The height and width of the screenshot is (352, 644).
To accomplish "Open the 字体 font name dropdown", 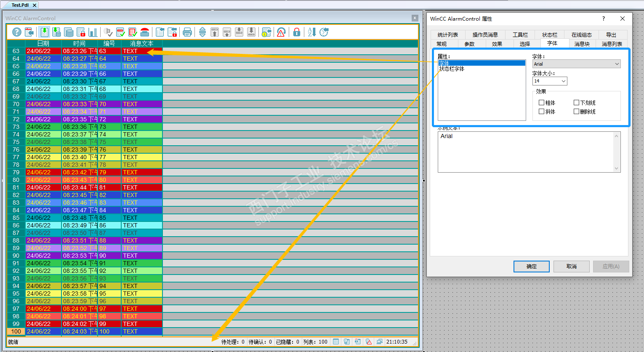I will click(x=576, y=64).
